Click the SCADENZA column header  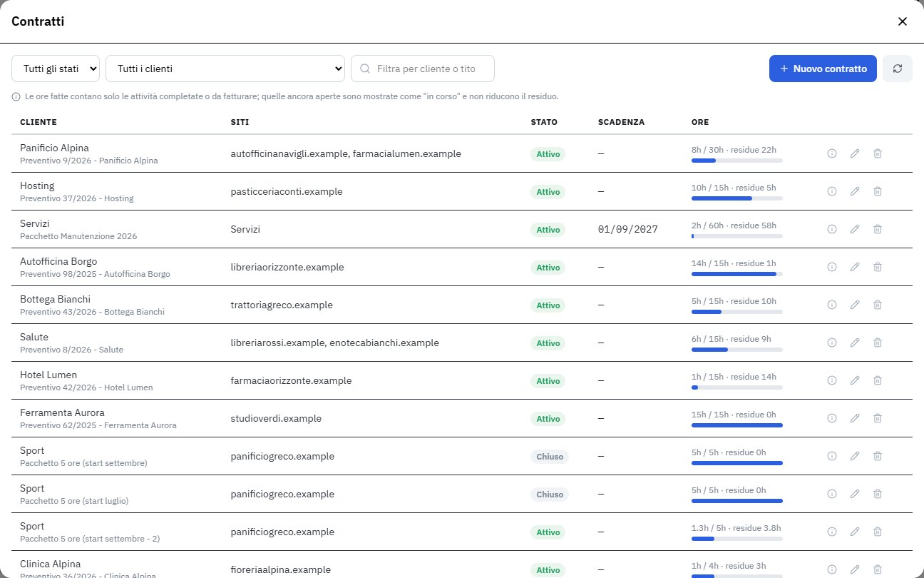click(621, 122)
